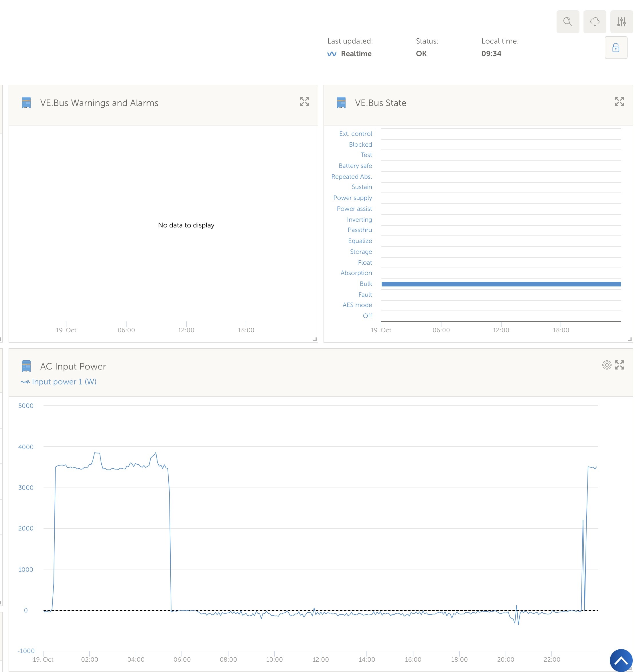Screen dimensions: 635x672
Task: Click the AC Input Power widget title
Action: coord(73,366)
